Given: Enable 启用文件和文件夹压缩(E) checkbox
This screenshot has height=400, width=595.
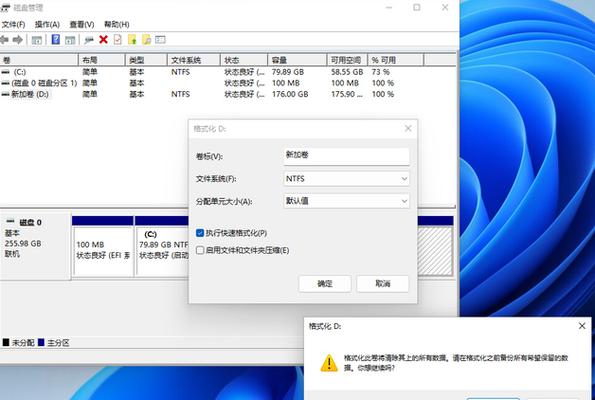Looking at the screenshot, I should tap(200, 250).
